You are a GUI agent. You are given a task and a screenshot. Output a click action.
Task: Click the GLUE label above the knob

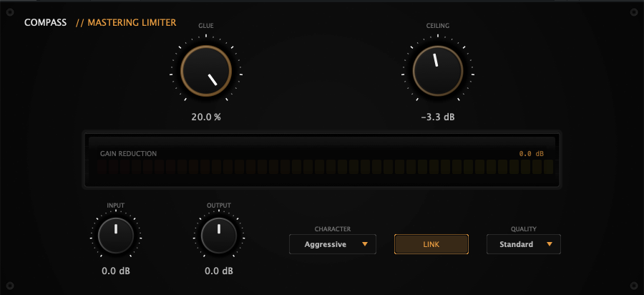coord(206,26)
